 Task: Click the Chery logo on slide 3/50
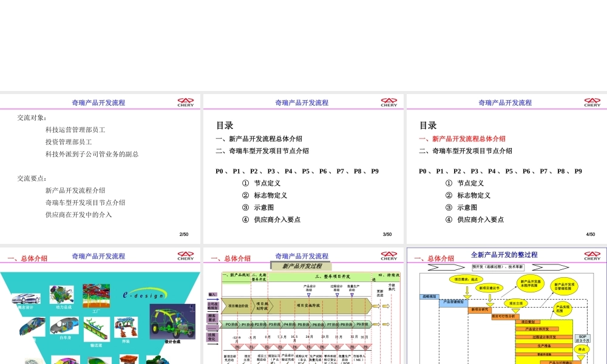388,102
